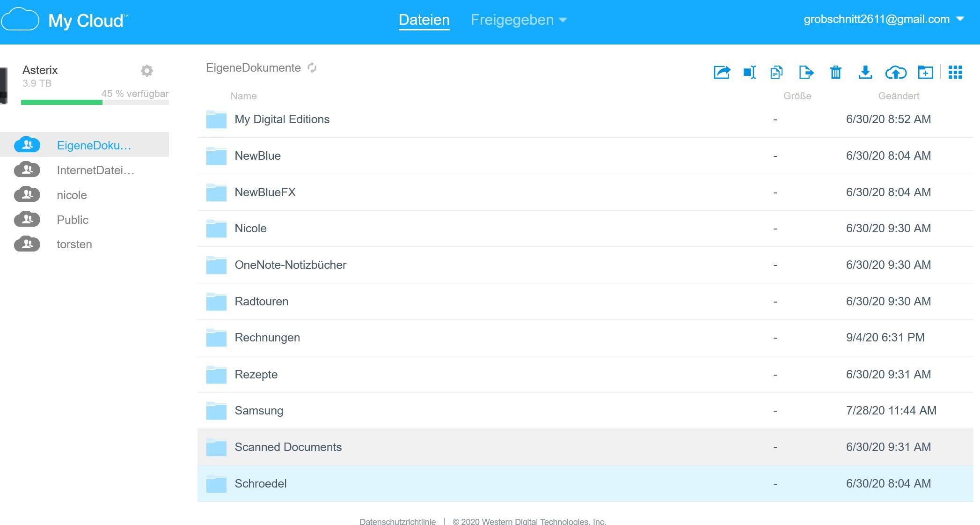Image resolution: width=980 pixels, height=525 pixels.
Task: Upload files using the cloud upload icon
Action: (896, 73)
